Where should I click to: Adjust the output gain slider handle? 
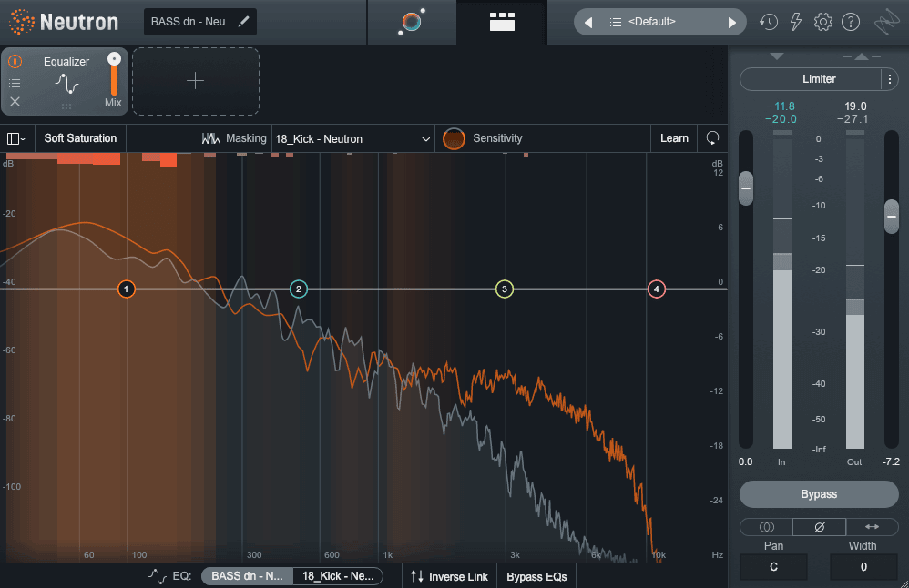pos(892,216)
